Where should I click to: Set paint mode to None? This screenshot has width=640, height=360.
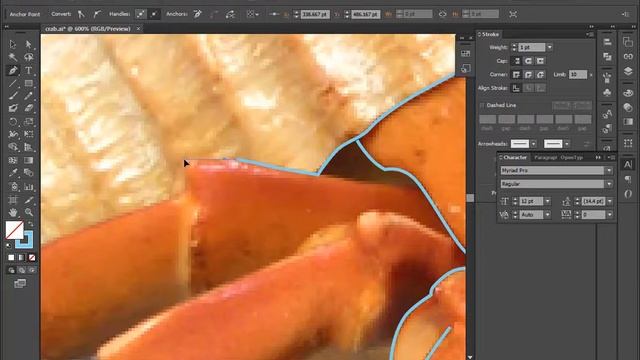click(x=32, y=258)
